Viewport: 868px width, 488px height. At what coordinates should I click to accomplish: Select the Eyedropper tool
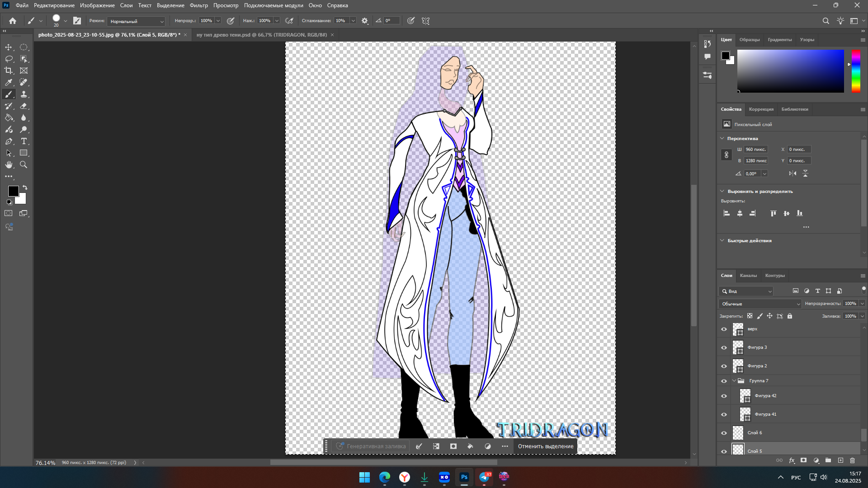[9, 82]
